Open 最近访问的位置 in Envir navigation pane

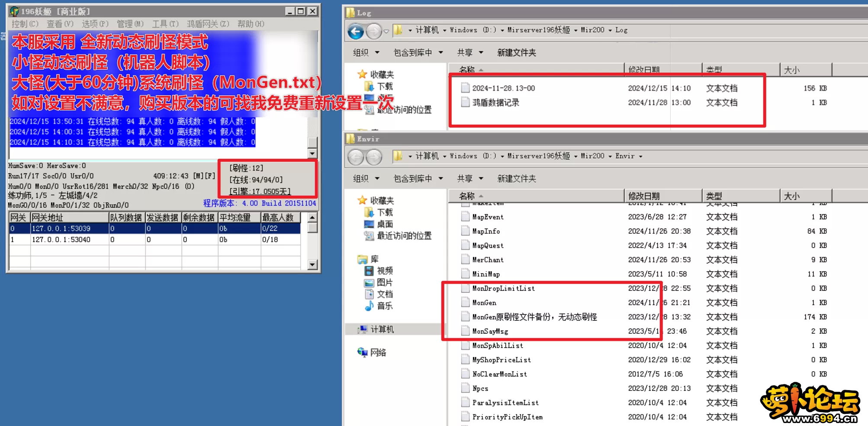[398, 236]
